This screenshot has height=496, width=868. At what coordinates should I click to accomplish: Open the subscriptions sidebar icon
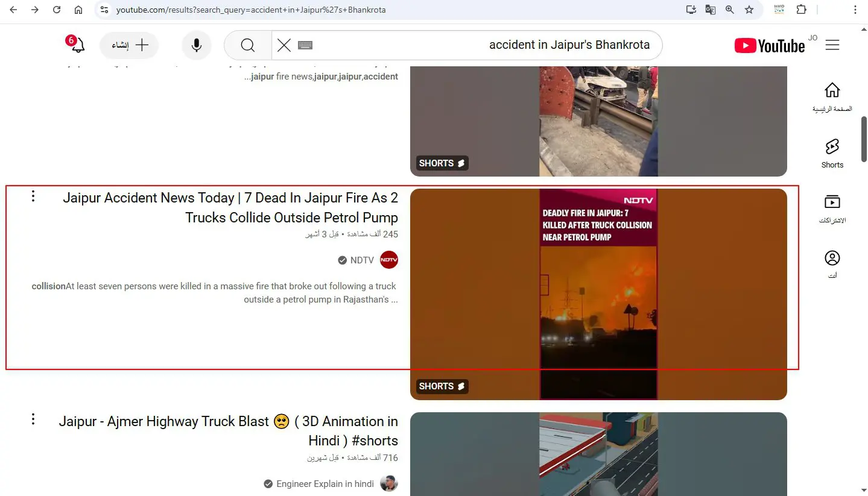[832, 209]
